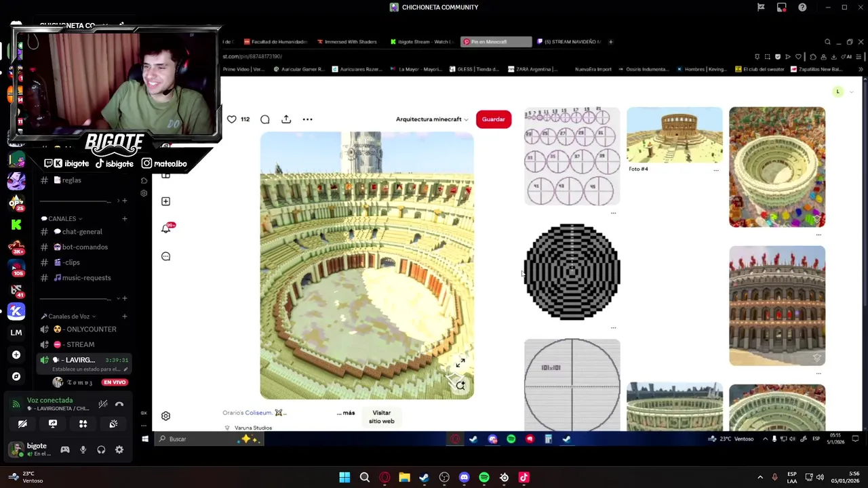Open new browser tab plus button
868x488 pixels.
point(610,41)
